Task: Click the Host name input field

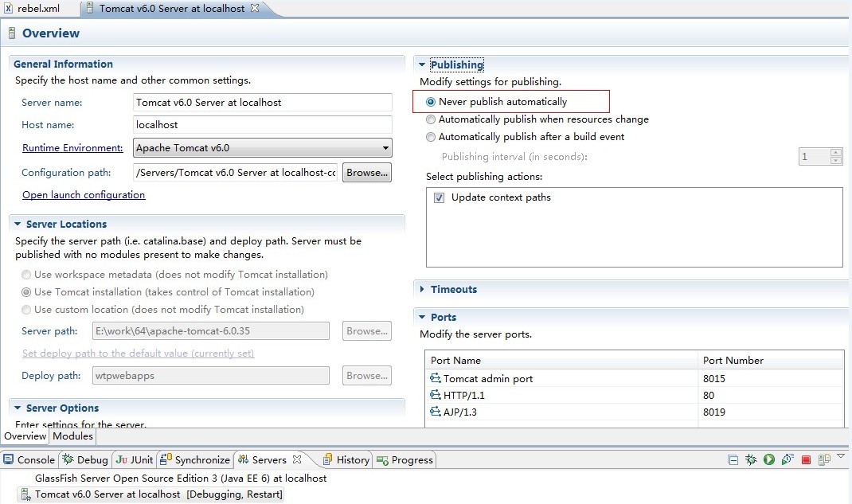Action: [x=263, y=124]
